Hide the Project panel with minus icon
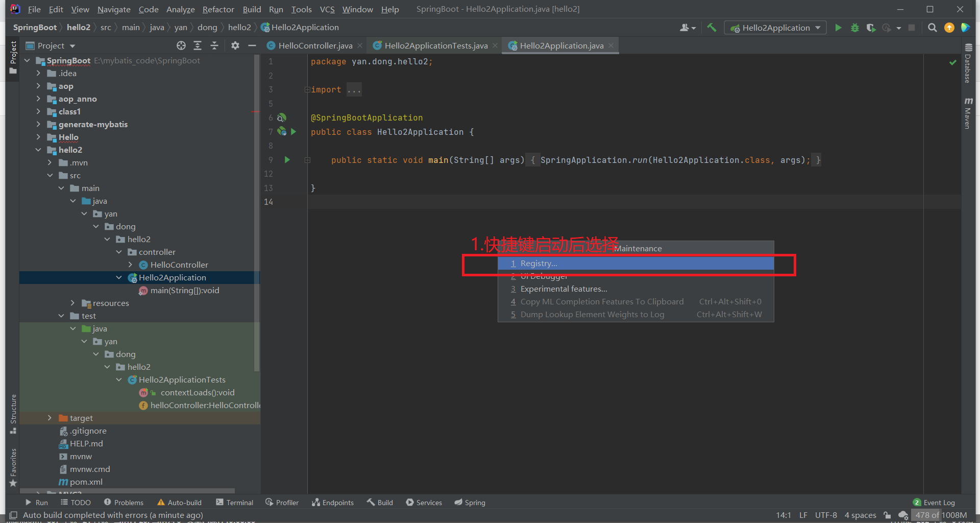Screen dimensions: 980x523 click(252, 45)
